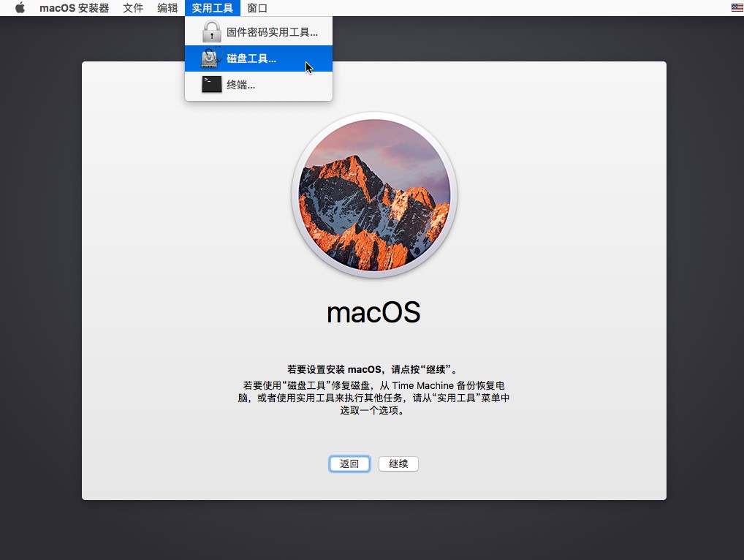This screenshot has height=560, width=744.
Task: Open the Apple menu icon
Action: 20,8
